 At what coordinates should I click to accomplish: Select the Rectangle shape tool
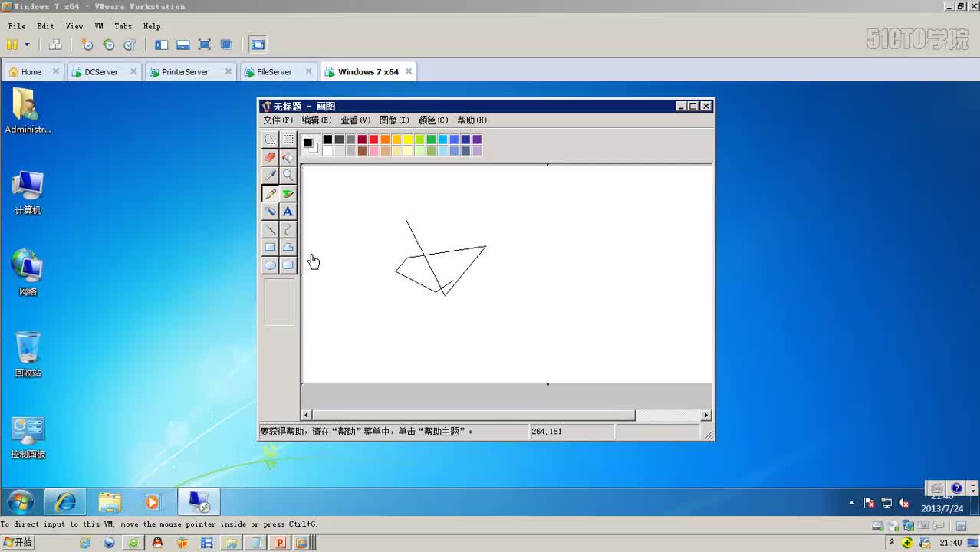click(x=270, y=247)
